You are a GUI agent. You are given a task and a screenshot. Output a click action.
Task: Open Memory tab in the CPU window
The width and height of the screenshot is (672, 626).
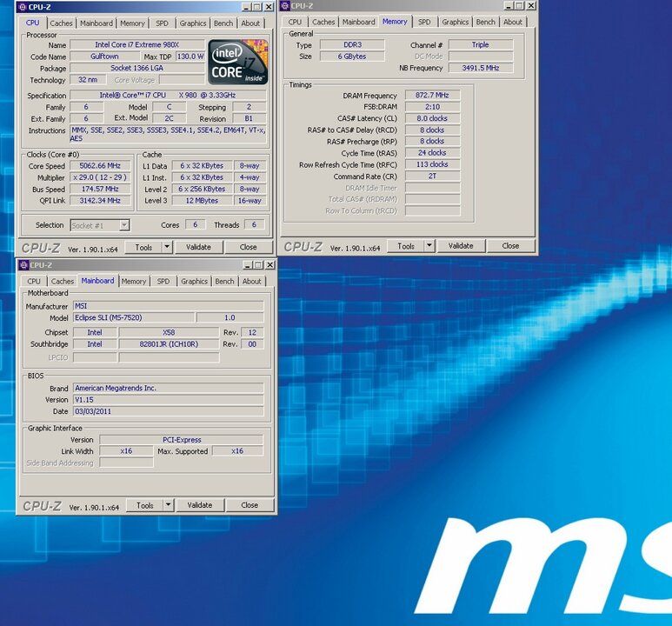[132, 23]
